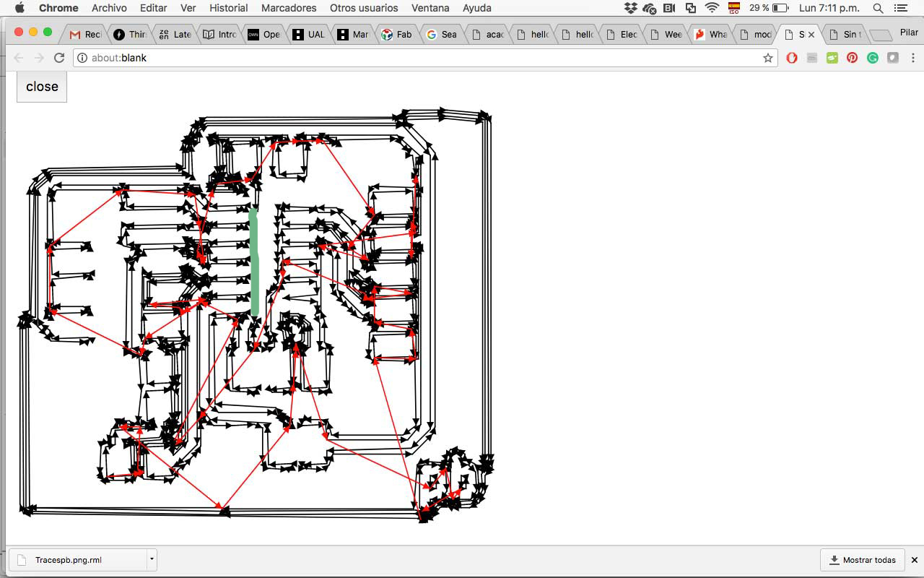Switch to the acad tab
924x578 pixels.
[x=487, y=34]
